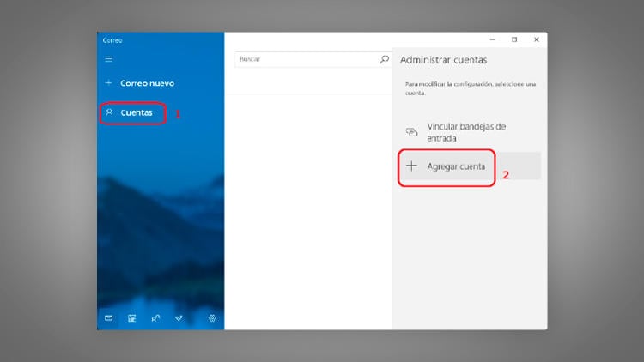Screen dimensions: 644x362
Task: Maximize the Correo window
Action: click(514, 39)
